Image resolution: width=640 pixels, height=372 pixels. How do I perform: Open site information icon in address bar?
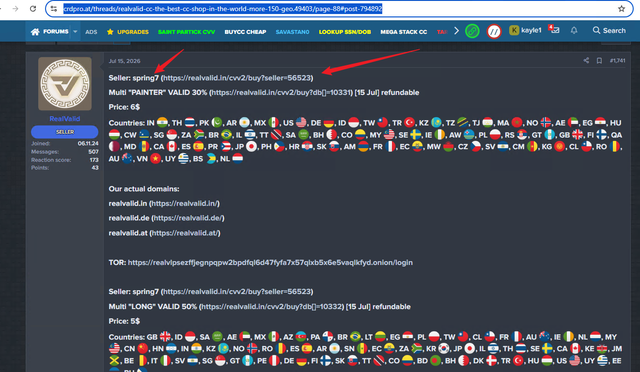coord(54,9)
